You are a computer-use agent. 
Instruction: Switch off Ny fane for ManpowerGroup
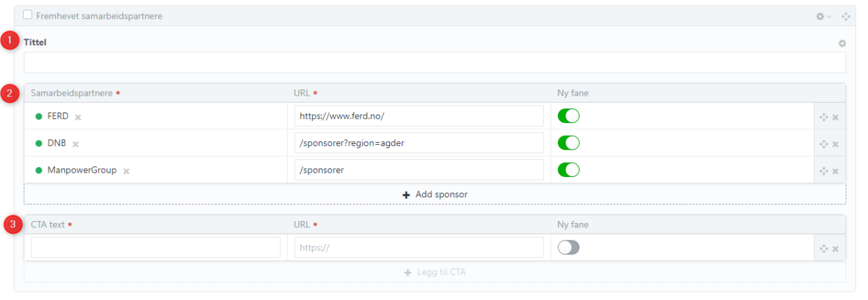pyautogui.click(x=568, y=169)
